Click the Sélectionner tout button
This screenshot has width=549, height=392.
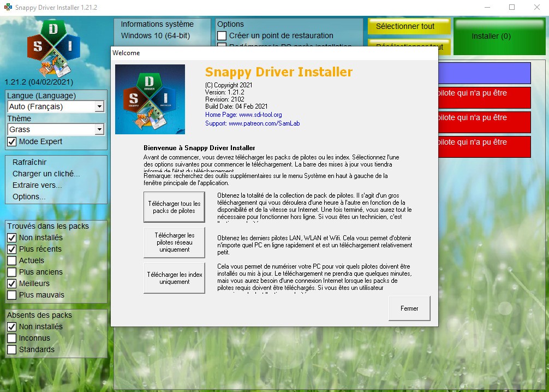point(409,26)
